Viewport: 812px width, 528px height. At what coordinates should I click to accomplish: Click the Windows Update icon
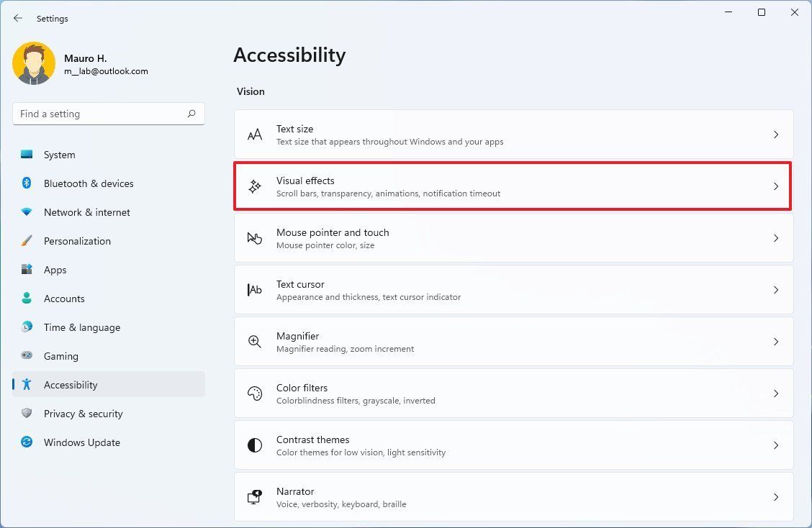(x=27, y=442)
